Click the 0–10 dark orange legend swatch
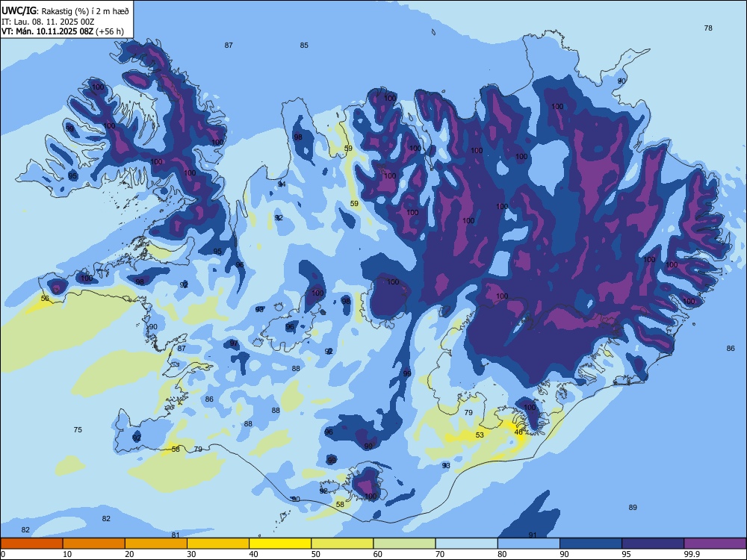The height and width of the screenshot is (560, 747). [31, 544]
